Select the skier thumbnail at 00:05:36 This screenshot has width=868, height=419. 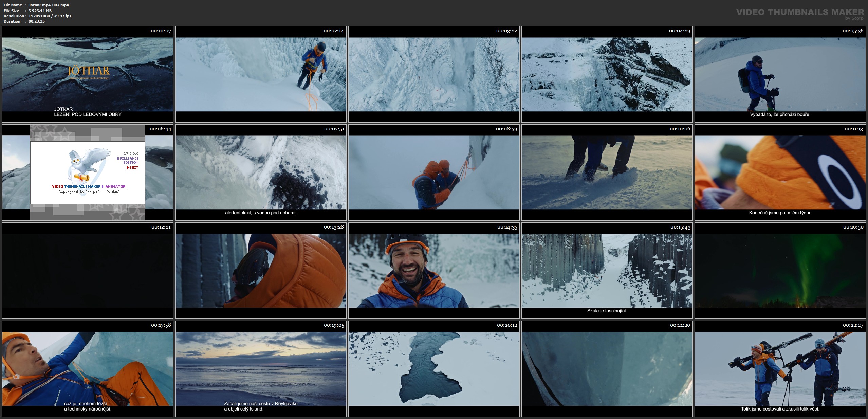[780, 74]
